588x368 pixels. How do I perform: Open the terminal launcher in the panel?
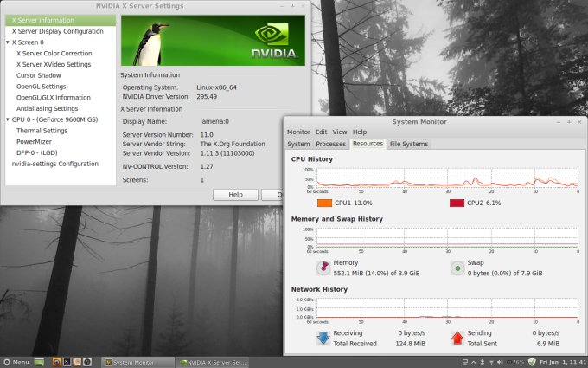click(x=67, y=362)
